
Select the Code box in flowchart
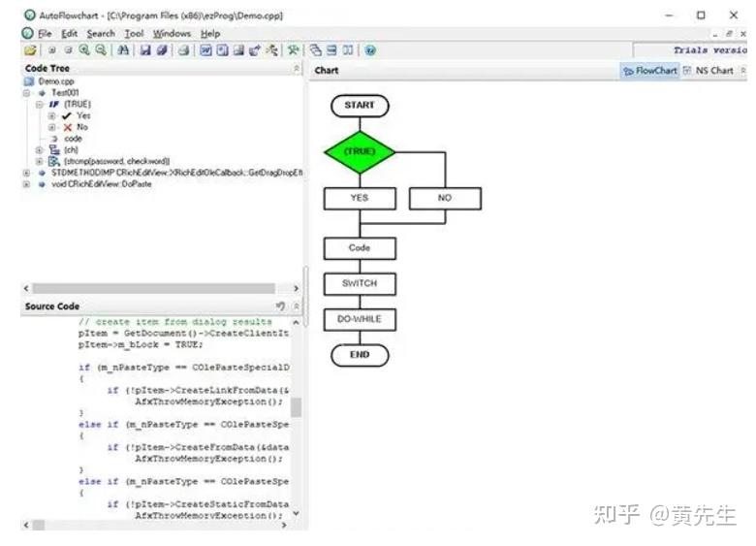[360, 248]
